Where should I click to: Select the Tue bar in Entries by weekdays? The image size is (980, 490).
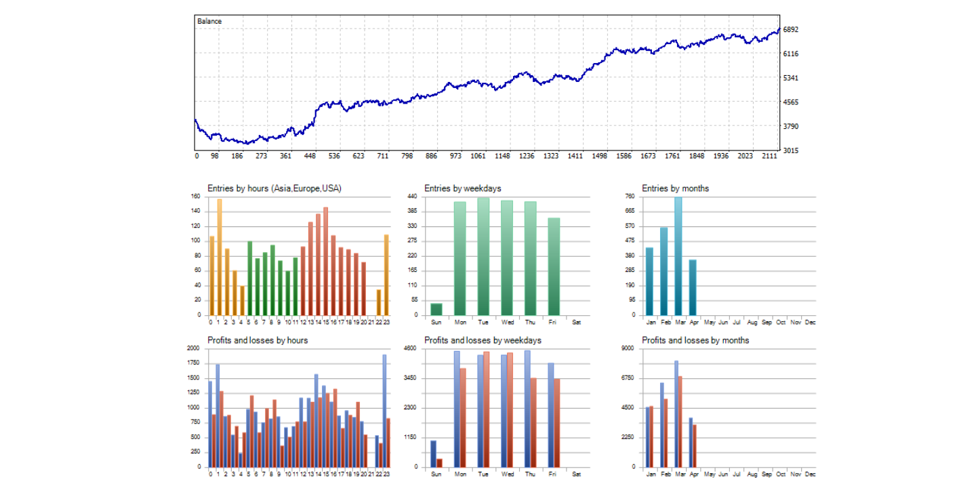[x=483, y=256]
